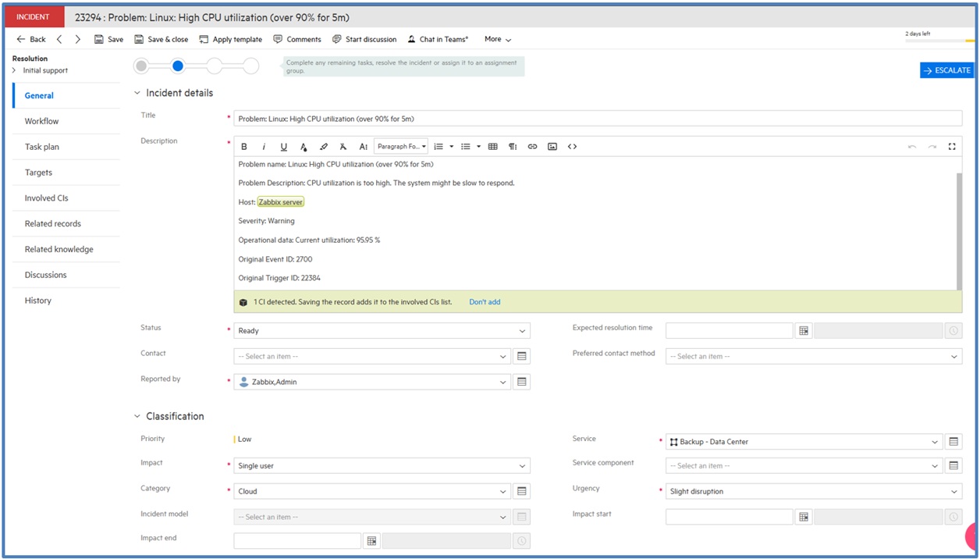
Task: Select the highlight color tool
Action: coord(324,147)
